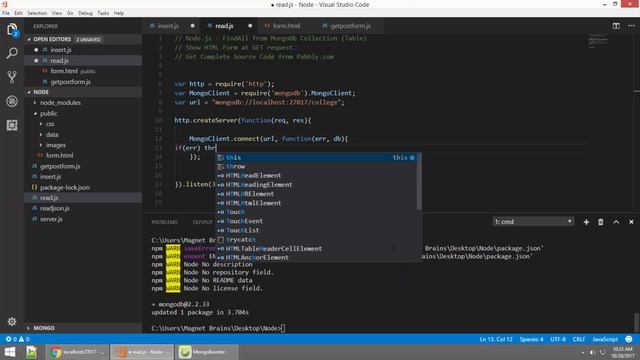This screenshot has height=360, width=640.
Task: Open the taskbar file manager icon
Action: coord(31,352)
